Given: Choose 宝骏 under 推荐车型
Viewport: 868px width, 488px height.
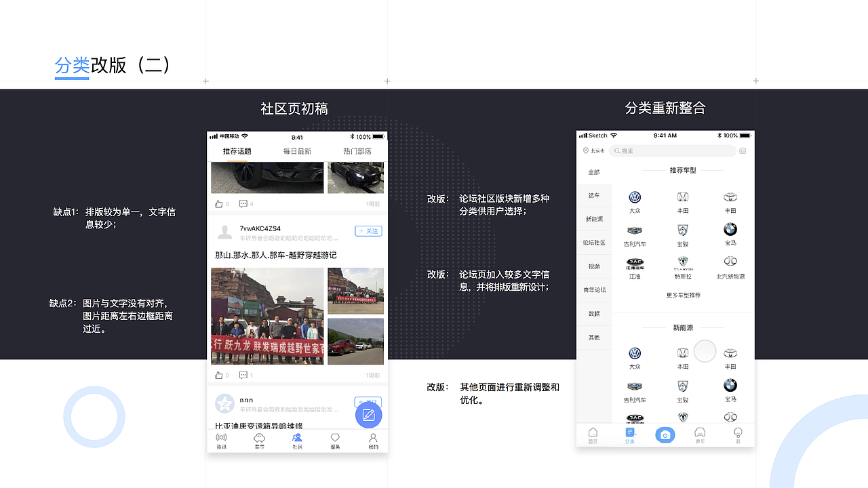Looking at the screenshot, I should point(683,235).
